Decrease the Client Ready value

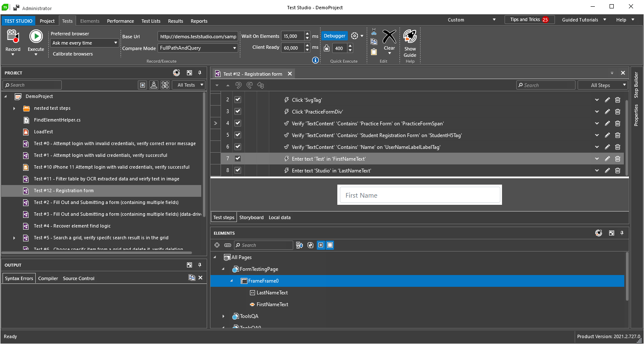[308, 50]
